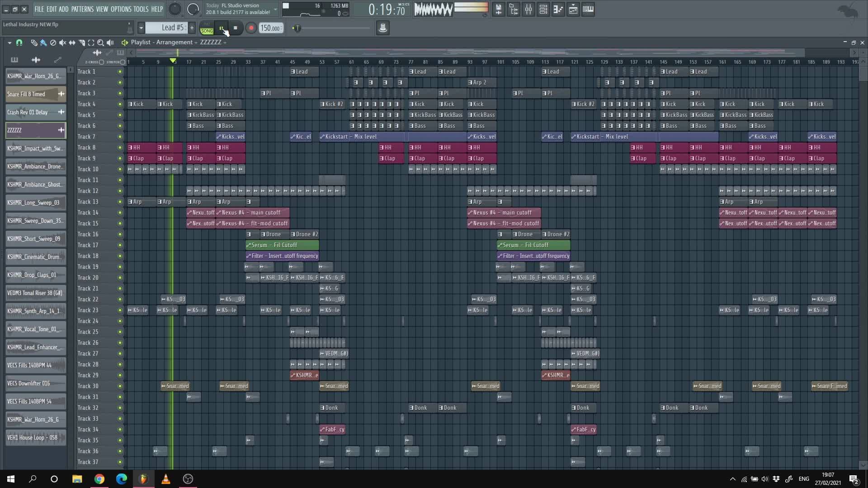The height and width of the screenshot is (488, 868).
Task: Open the FILE menu
Action: [39, 9]
